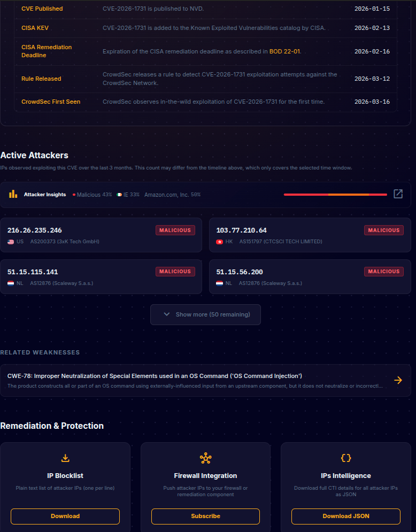
Task: Subscribe to Firewall Integration
Action: (205, 516)
